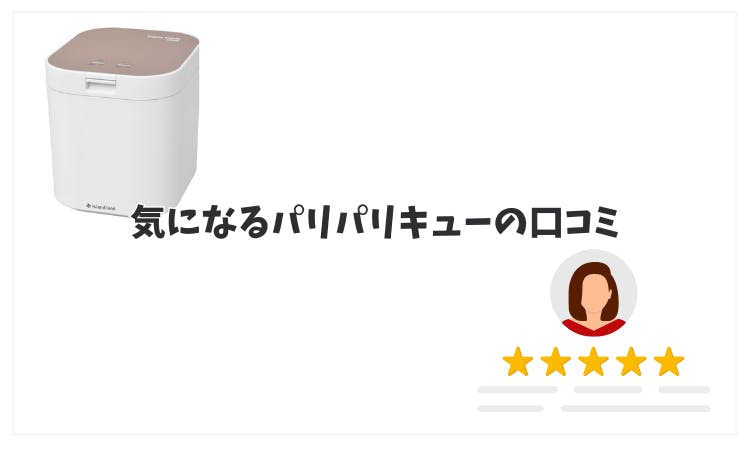The height and width of the screenshot is (450, 750).
Task: Click long gray placeholder line, bottom row
Action: [636, 408]
